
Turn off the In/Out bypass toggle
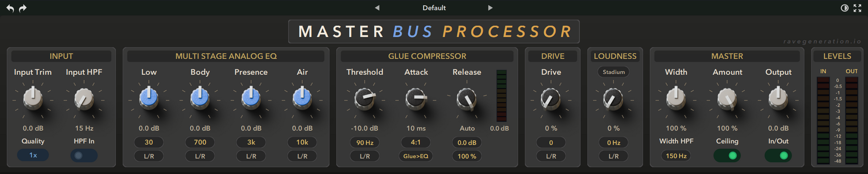click(778, 155)
